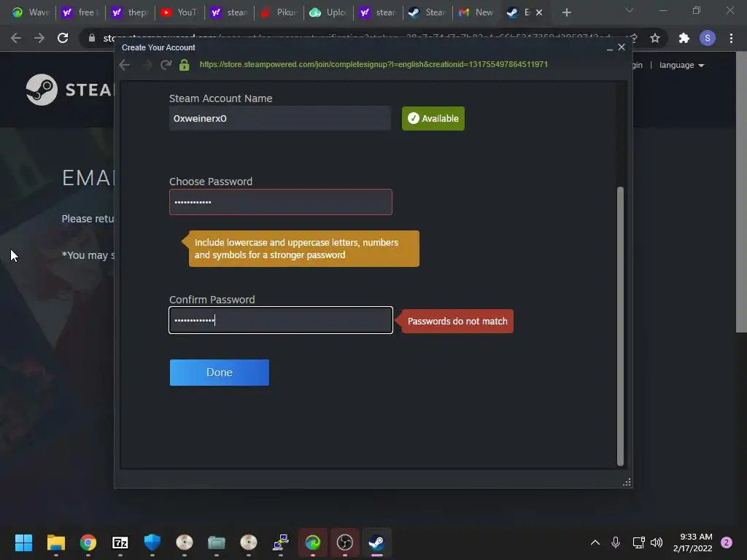This screenshot has height=560, width=747.
Task: Click the popup resize grip icon
Action: pos(627,483)
